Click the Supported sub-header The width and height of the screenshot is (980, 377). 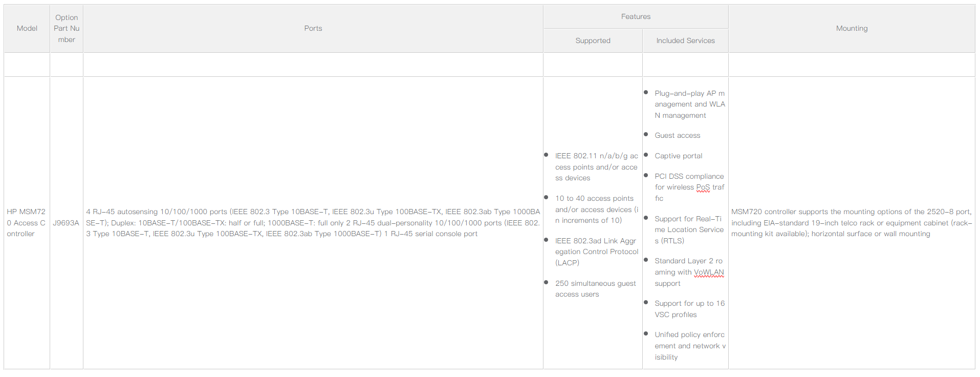pyautogui.click(x=593, y=40)
